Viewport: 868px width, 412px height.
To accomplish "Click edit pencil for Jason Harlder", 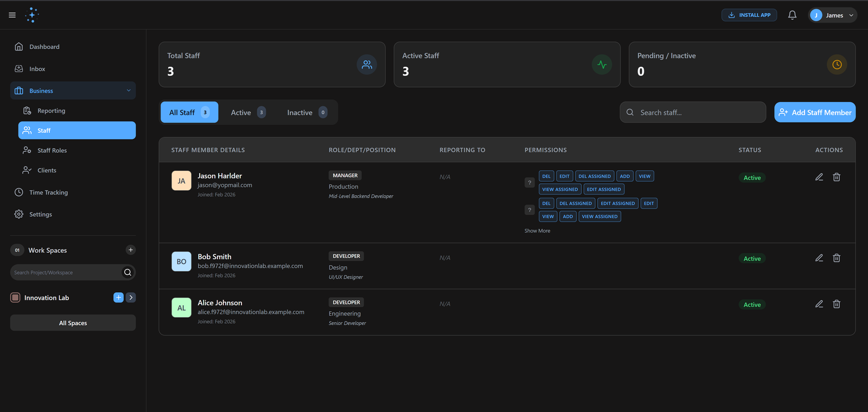I will pyautogui.click(x=819, y=177).
